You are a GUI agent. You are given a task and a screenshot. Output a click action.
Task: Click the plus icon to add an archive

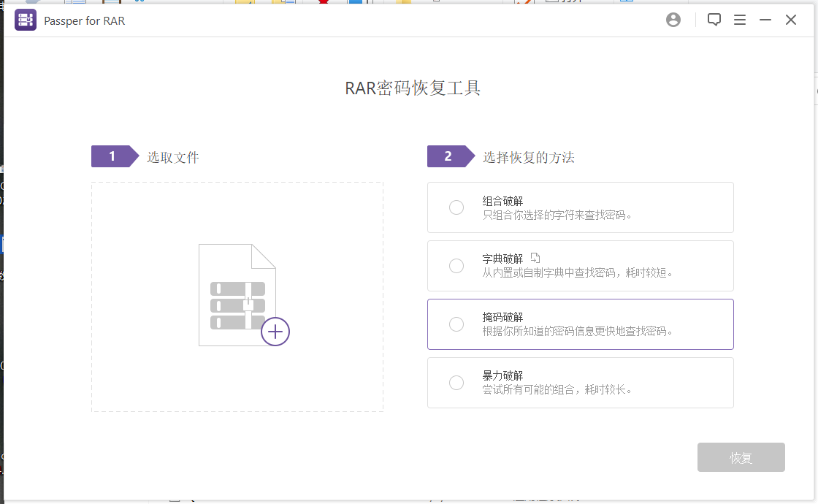[x=275, y=332]
